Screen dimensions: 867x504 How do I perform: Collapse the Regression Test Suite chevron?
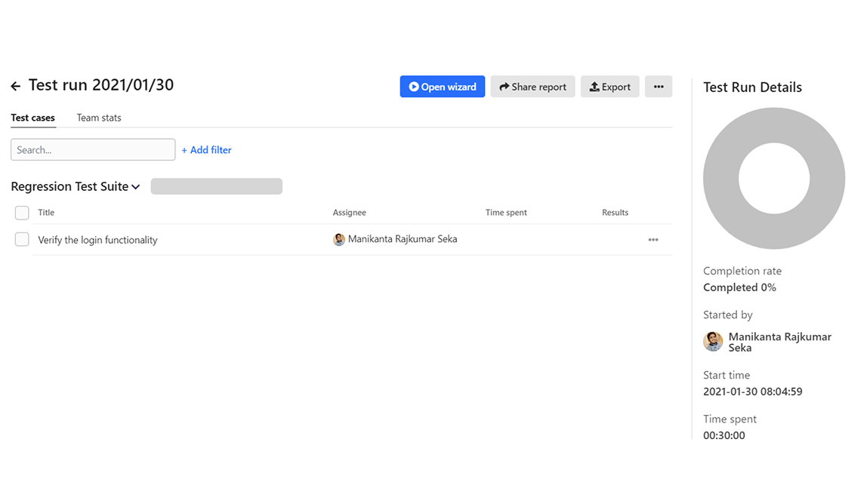136,187
